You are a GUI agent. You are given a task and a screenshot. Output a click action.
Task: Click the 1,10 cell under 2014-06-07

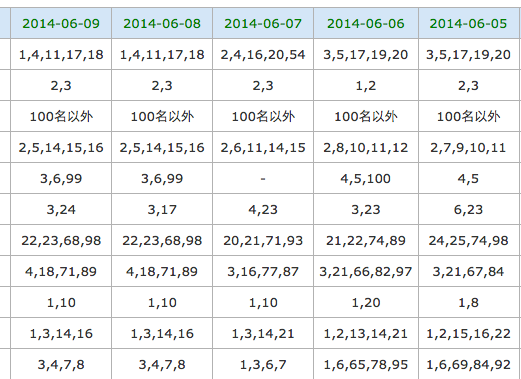[x=263, y=302]
